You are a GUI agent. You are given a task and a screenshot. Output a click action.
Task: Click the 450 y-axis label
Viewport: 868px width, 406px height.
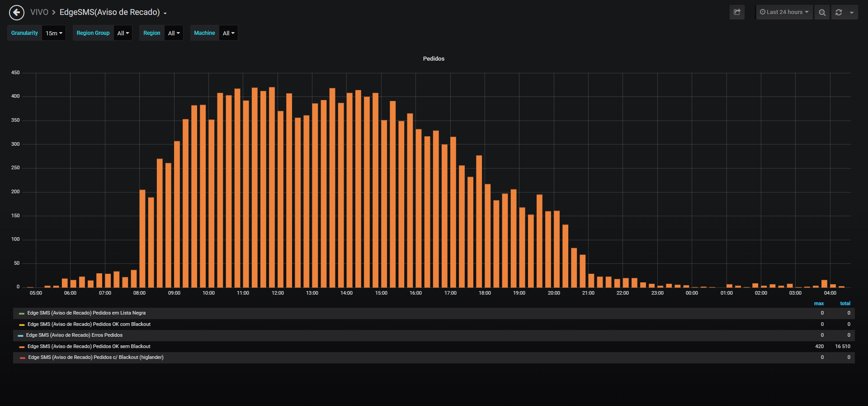[15, 73]
